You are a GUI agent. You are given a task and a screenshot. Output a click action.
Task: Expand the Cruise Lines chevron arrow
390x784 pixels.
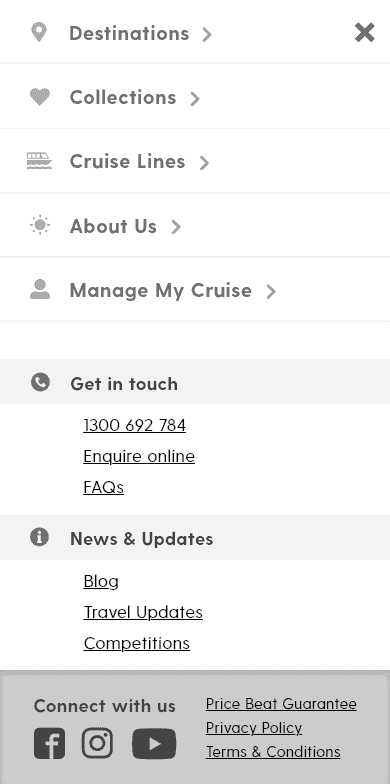[x=204, y=162]
